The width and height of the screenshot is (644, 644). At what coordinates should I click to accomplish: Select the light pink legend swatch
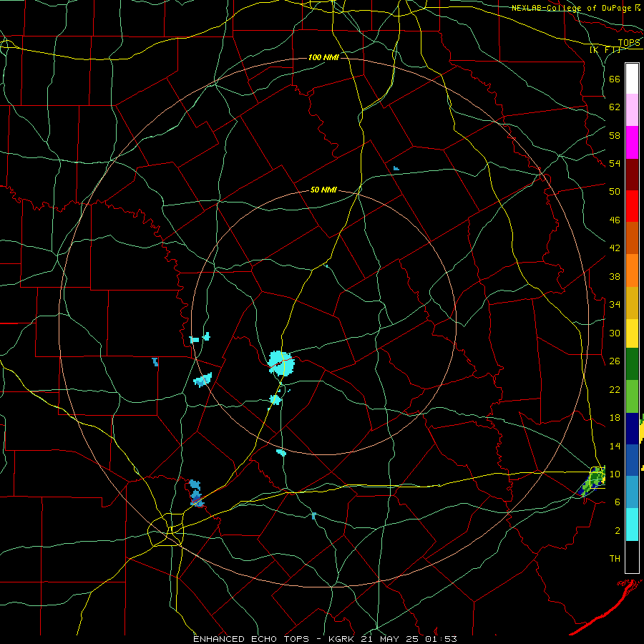[632, 109]
